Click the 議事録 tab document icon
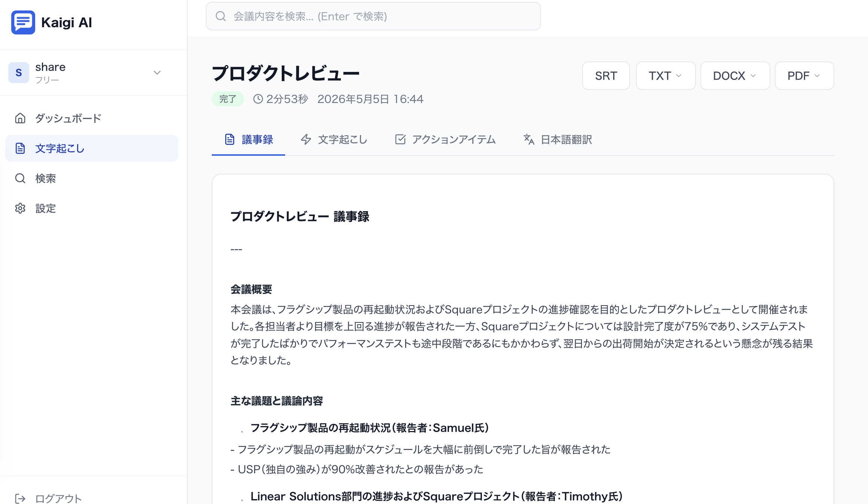868x504 pixels. click(x=230, y=139)
